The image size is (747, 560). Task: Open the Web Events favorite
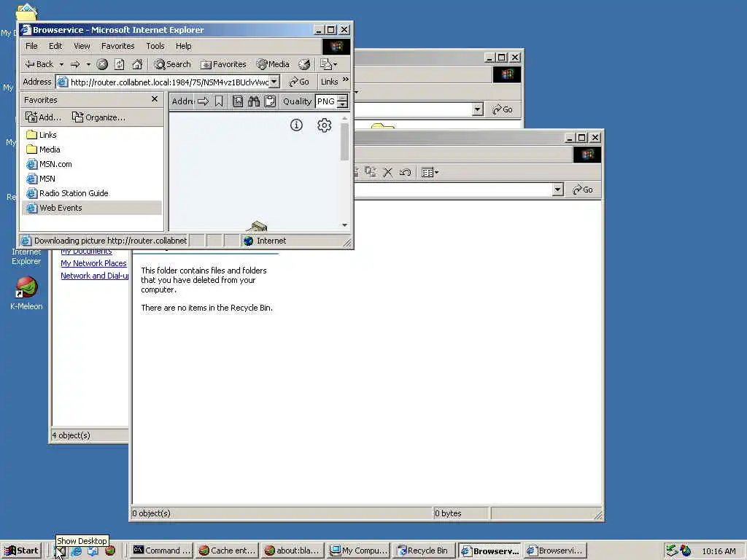coord(92,208)
